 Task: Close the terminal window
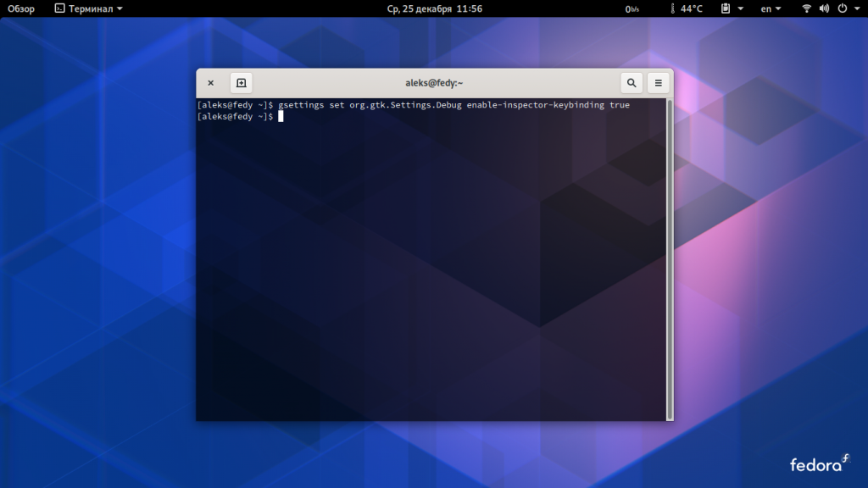pyautogui.click(x=211, y=83)
